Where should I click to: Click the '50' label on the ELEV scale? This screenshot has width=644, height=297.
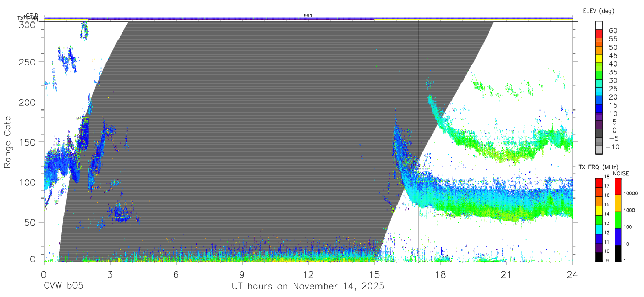pos(613,47)
